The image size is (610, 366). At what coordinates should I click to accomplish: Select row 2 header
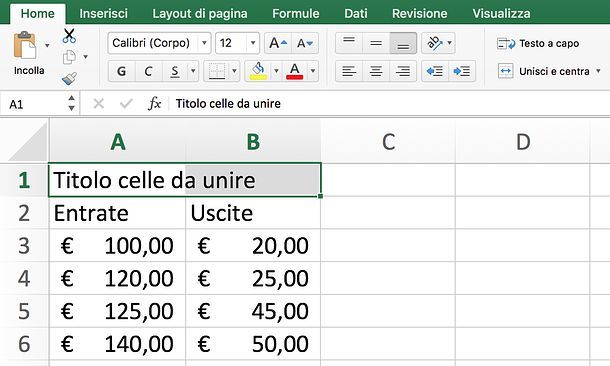(24, 213)
